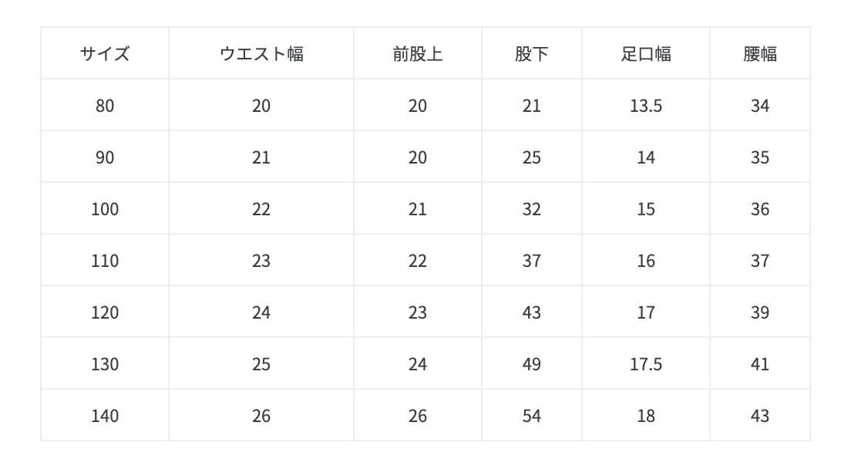The image size is (868, 466).
Task: Select the size 130 cell
Action: [x=105, y=363]
